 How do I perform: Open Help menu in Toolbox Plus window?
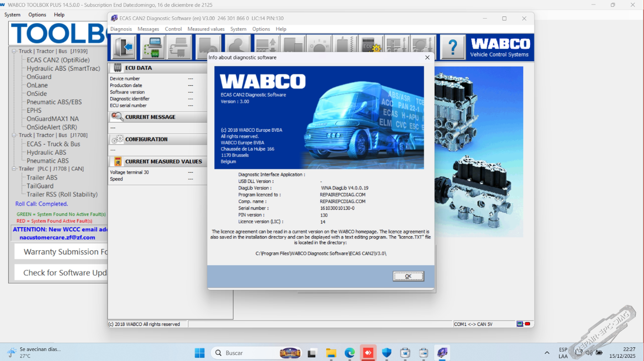[x=59, y=15]
